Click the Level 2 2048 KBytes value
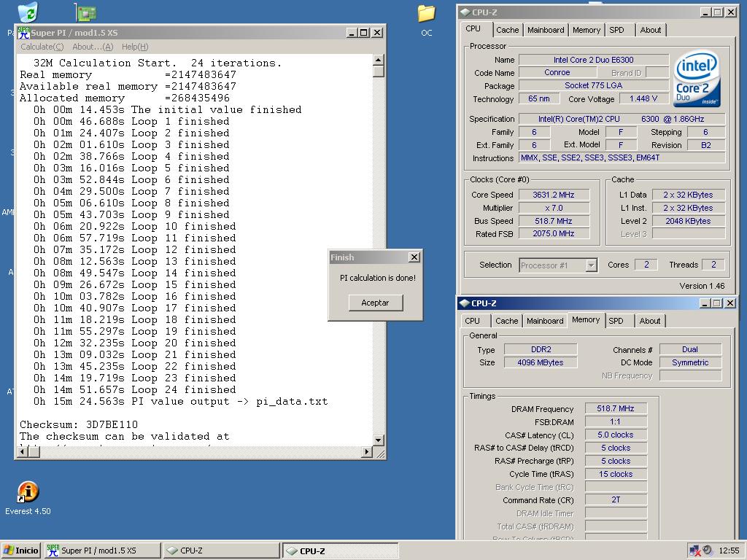The height and width of the screenshot is (560, 747). [x=688, y=221]
